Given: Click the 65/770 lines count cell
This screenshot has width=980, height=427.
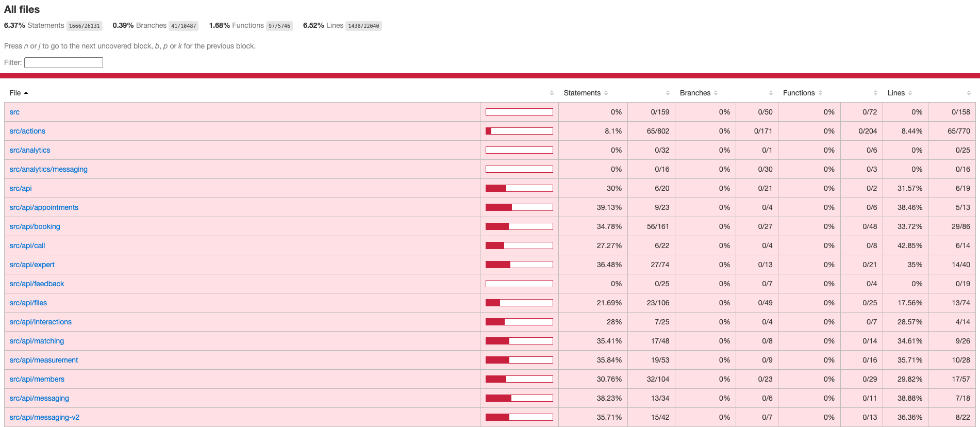Looking at the screenshot, I should [x=952, y=131].
